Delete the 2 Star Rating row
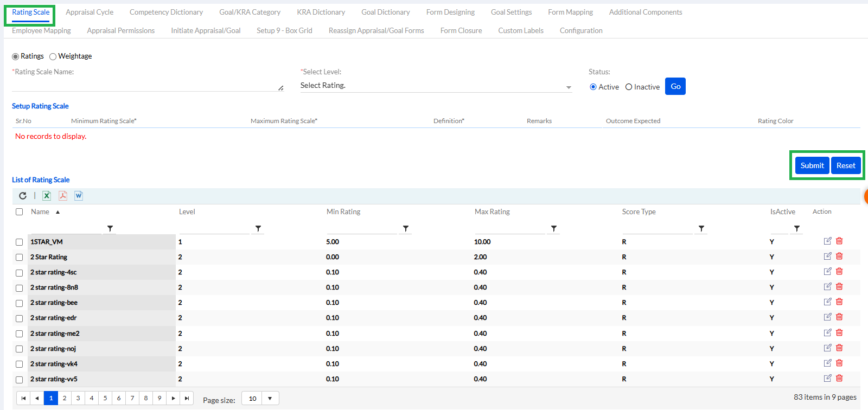Viewport: 868px width, 410px height. click(x=839, y=257)
